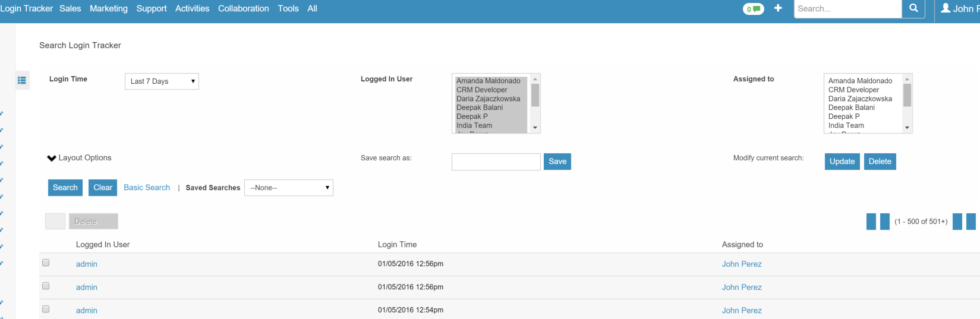
Task: Click into the global Search field
Action: click(848, 9)
